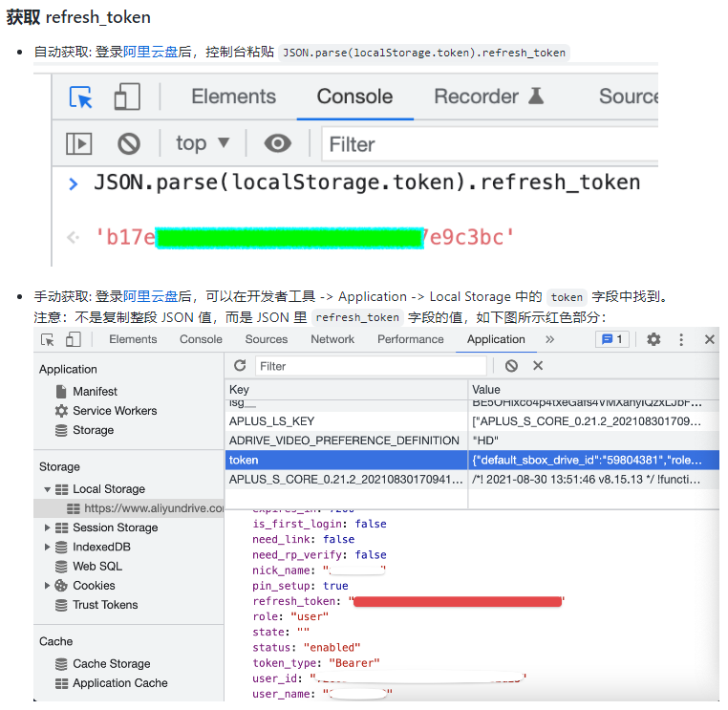Expand the Session Storage arrow
Image resolution: width=728 pixels, height=710 pixels.
click(47, 528)
